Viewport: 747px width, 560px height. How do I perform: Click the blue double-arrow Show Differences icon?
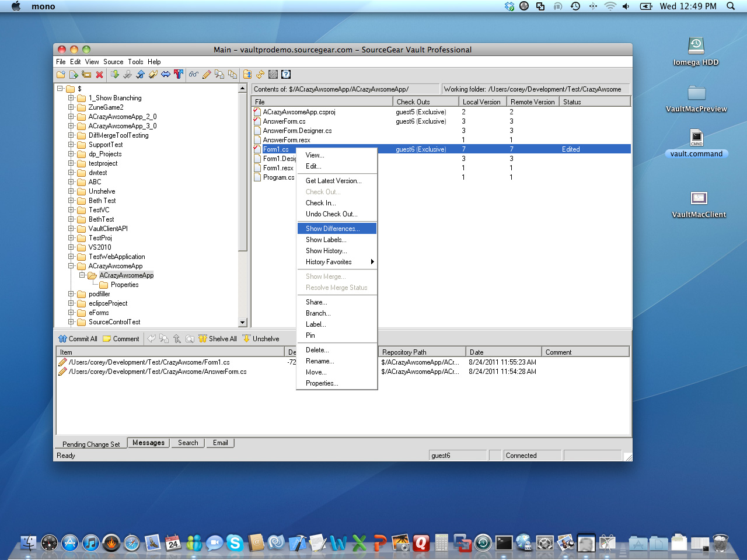point(166,75)
